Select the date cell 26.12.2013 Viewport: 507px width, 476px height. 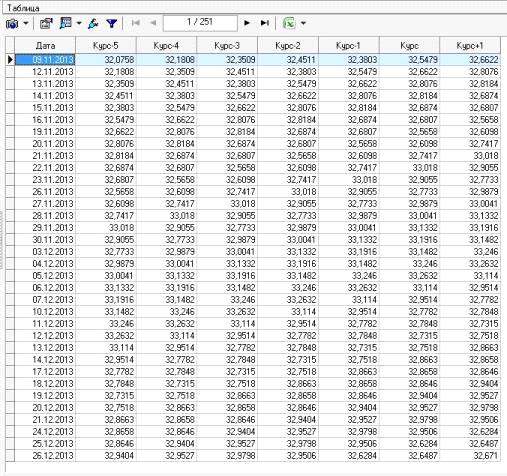(45, 456)
